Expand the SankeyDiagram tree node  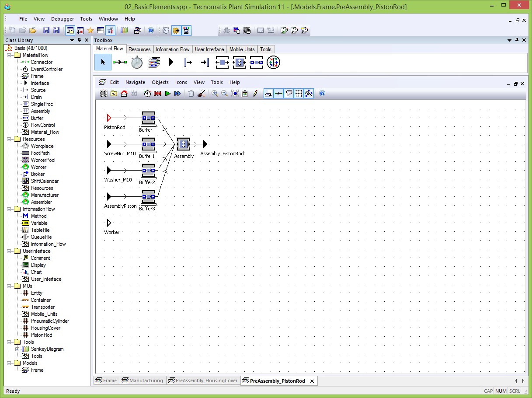[17, 349]
